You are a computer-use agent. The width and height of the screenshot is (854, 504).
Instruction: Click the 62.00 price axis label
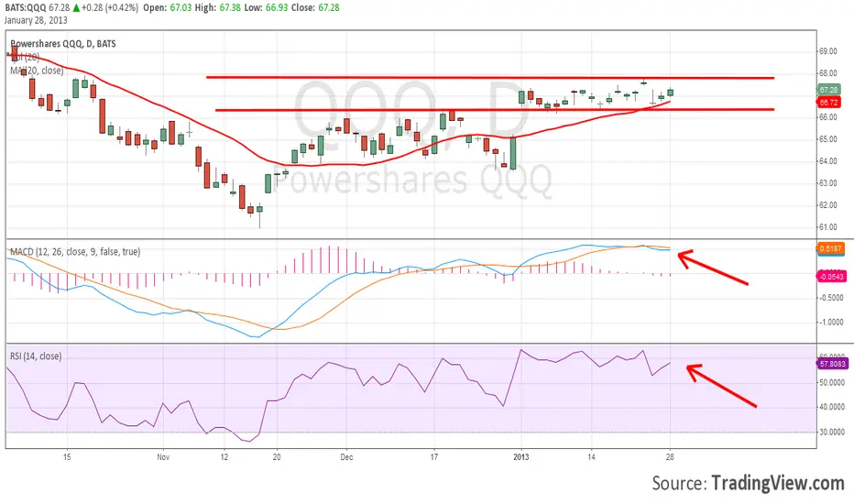(827, 205)
